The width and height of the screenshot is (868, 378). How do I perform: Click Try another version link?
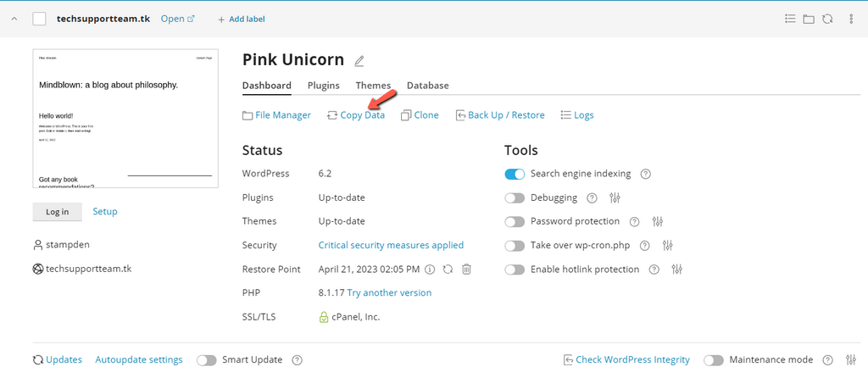pos(389,293)
